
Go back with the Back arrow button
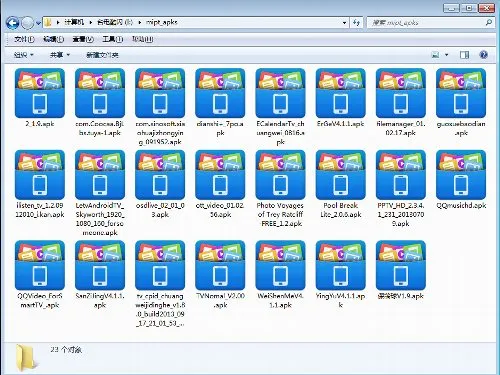pos(13,23)
